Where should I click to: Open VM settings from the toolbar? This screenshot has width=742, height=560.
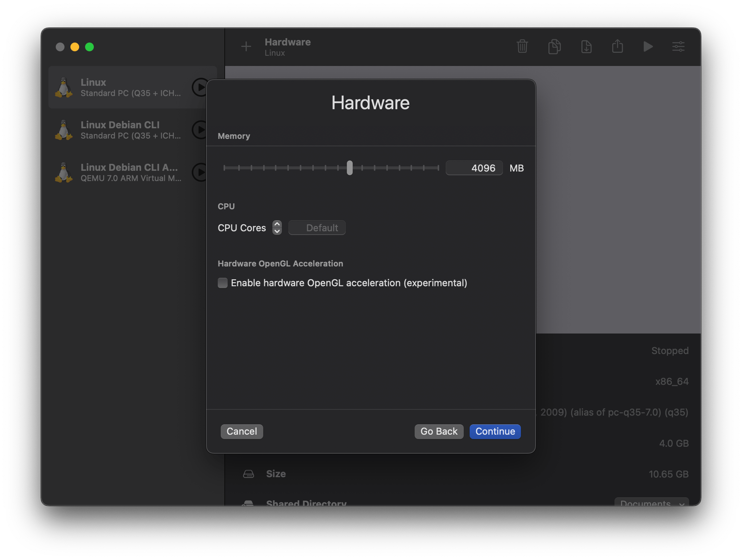pos(678,47)
